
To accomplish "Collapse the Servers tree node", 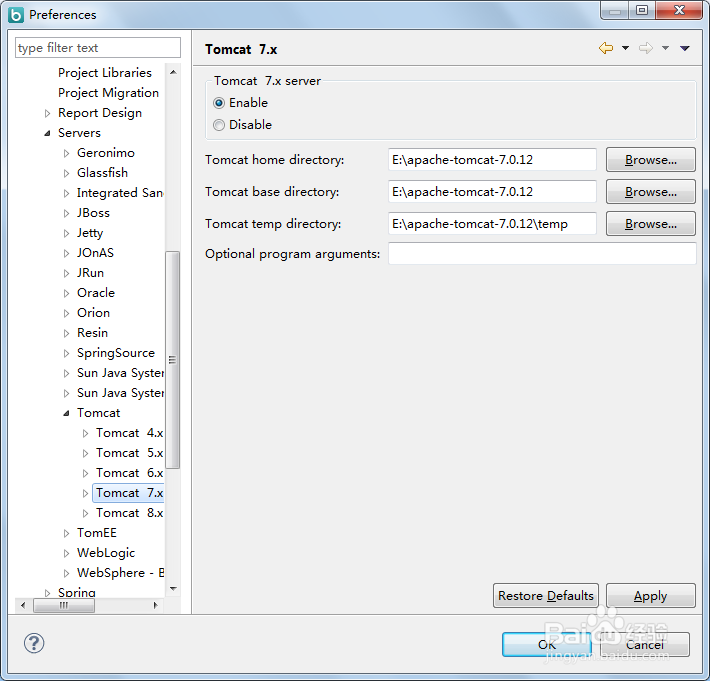I will pyautogui.click(x=48, y=133).
